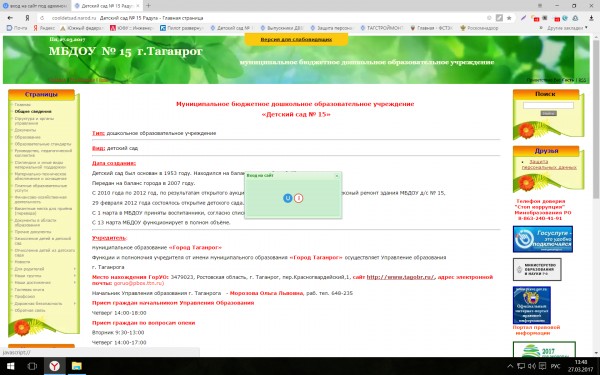Click the bookmark star in the address bar
The width and height of the screenshot is (600, 375).
(509, 18)
